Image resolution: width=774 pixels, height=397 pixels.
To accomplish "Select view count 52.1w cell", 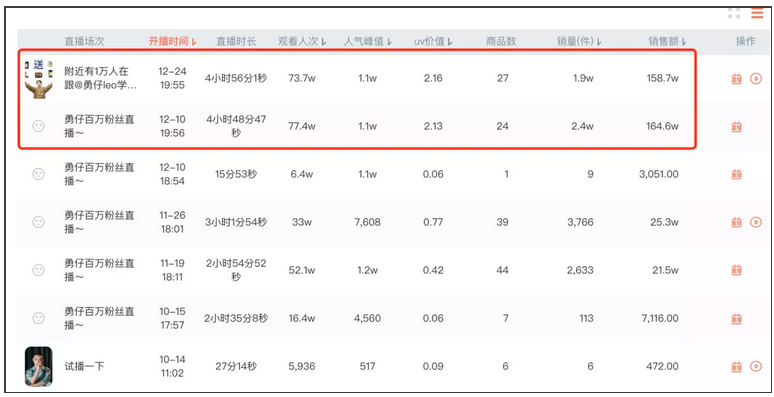I will 302,270.
